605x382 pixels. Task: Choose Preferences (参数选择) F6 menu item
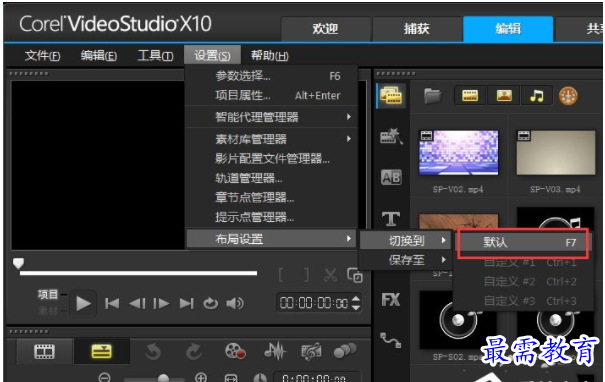[272, 76]
